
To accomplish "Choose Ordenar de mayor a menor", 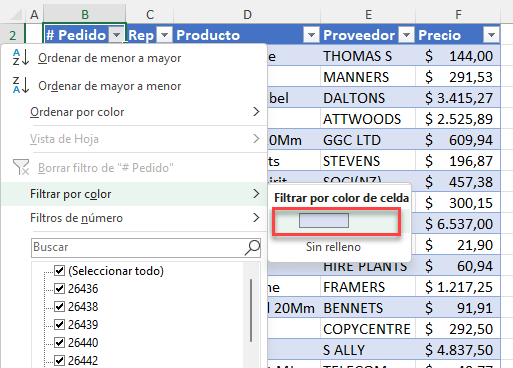I will pos(110,86).
